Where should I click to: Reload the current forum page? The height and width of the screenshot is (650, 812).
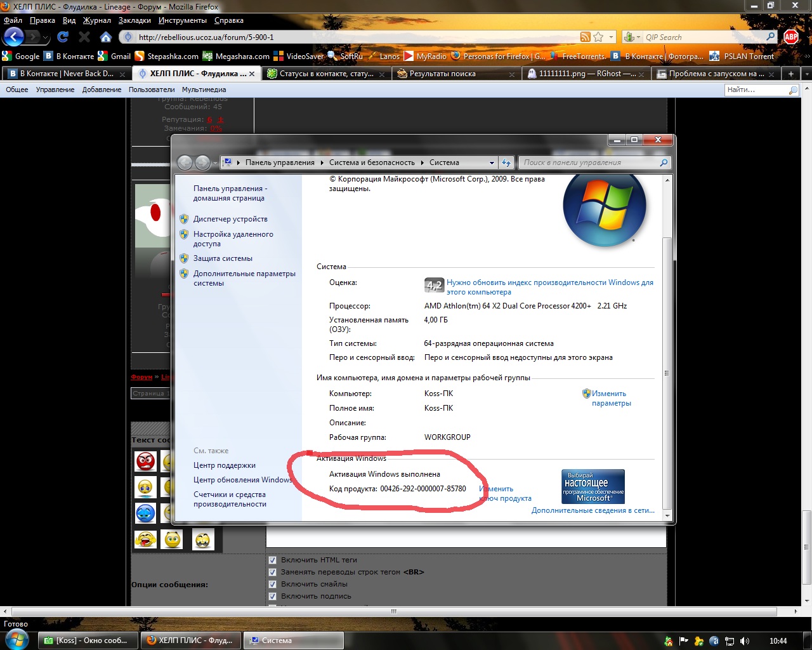tap(62, 37)
